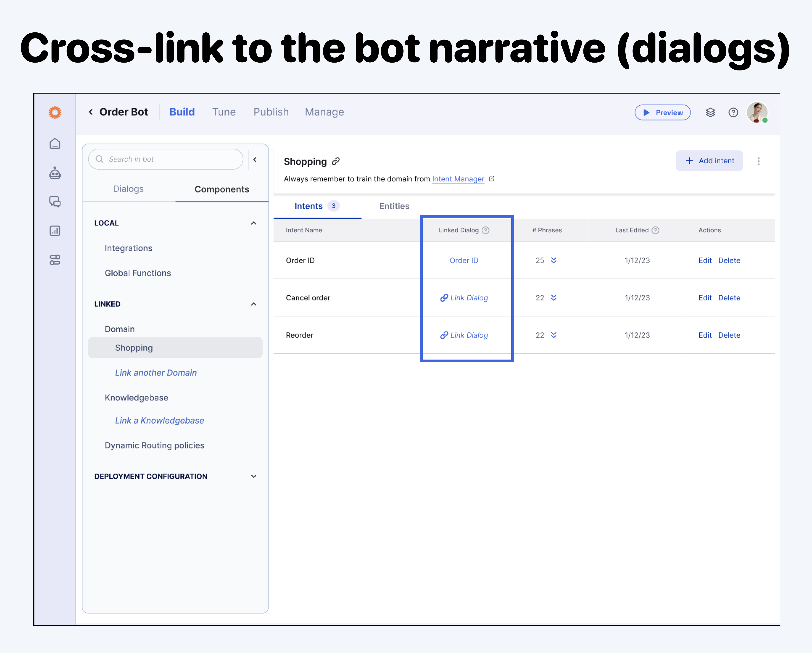812x653 pixels.
Task: Switch to the Publish tab
Action: click(x=271, y=112)
